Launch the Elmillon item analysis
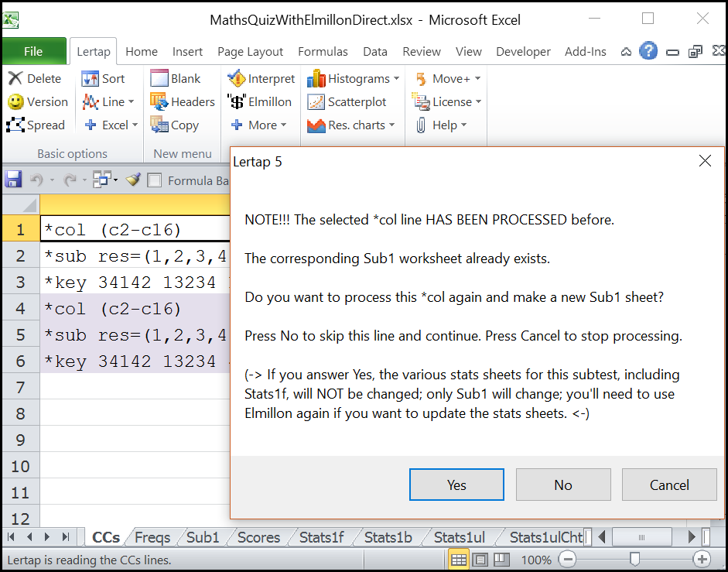 259,101
